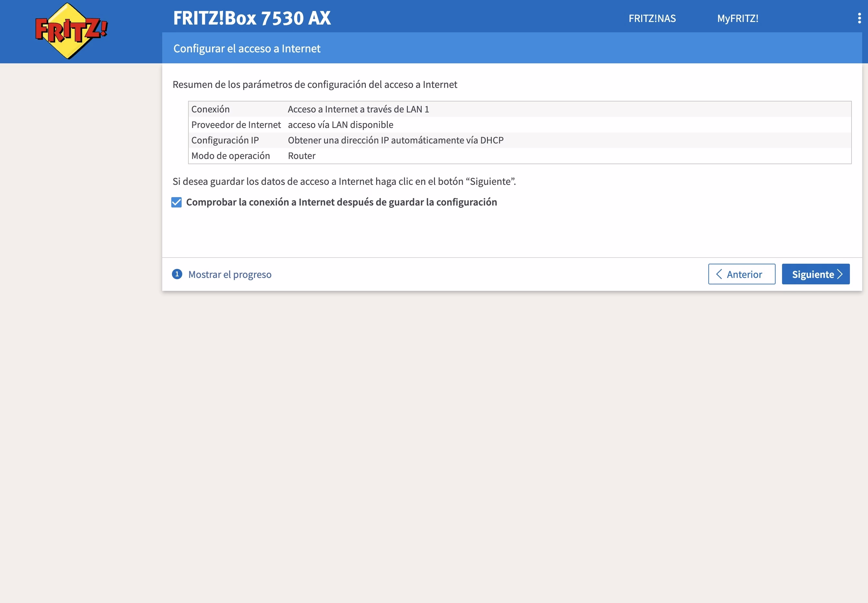Click the Resumen de los parámetros text

pos(315,84)
